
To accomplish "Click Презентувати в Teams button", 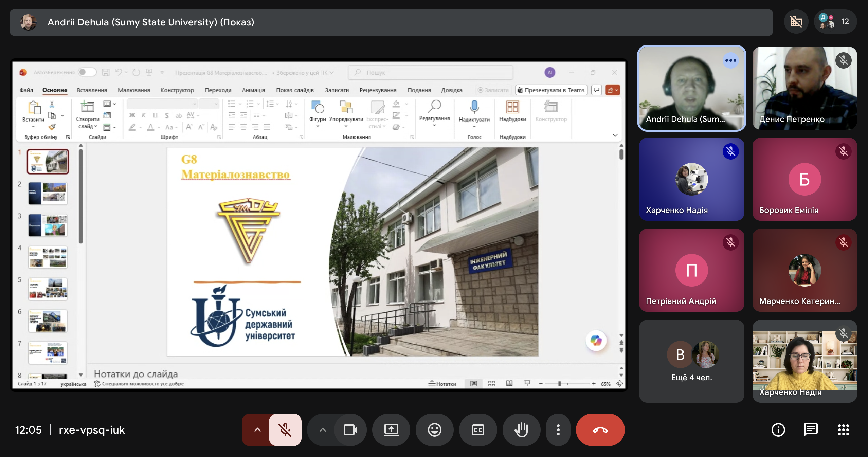I will (551, 90).
